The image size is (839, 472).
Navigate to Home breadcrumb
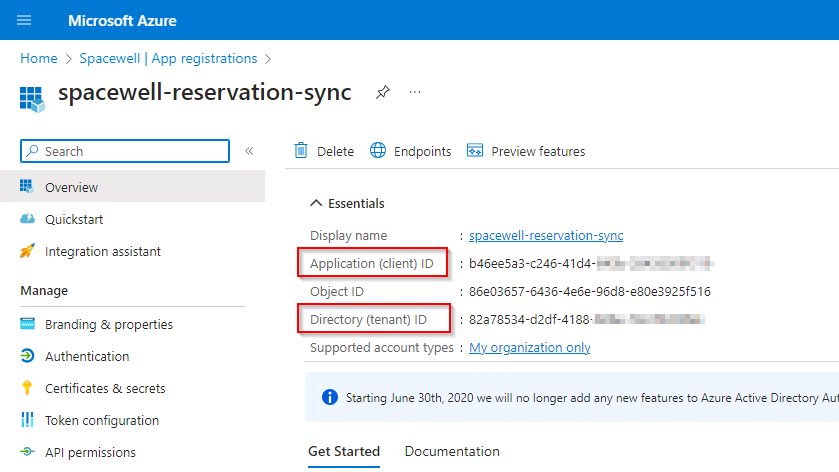tap(39, 58)
